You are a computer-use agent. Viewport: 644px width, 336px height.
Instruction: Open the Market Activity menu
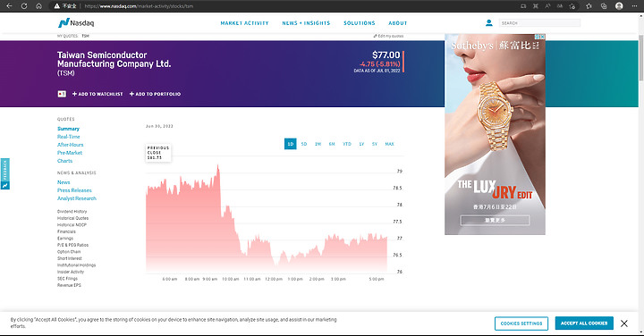pyautogui.click(x=244, y=23)
